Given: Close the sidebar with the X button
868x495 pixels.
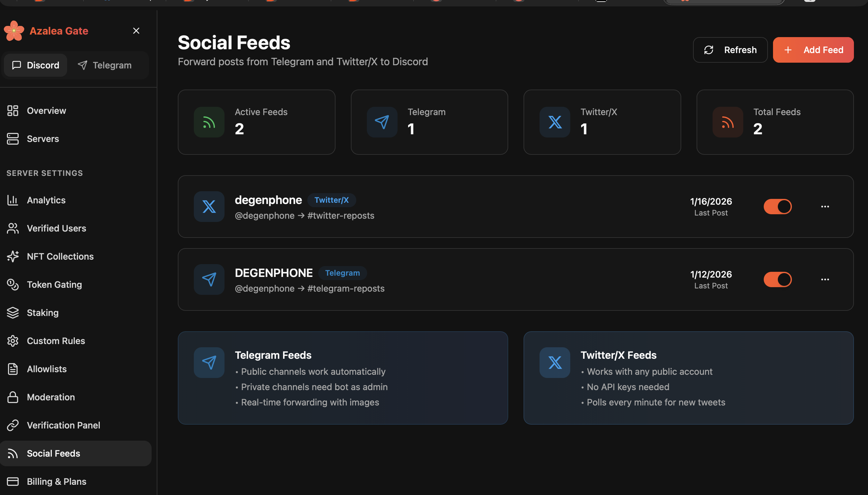Looking at the screenshot, I should pos(136,31).
